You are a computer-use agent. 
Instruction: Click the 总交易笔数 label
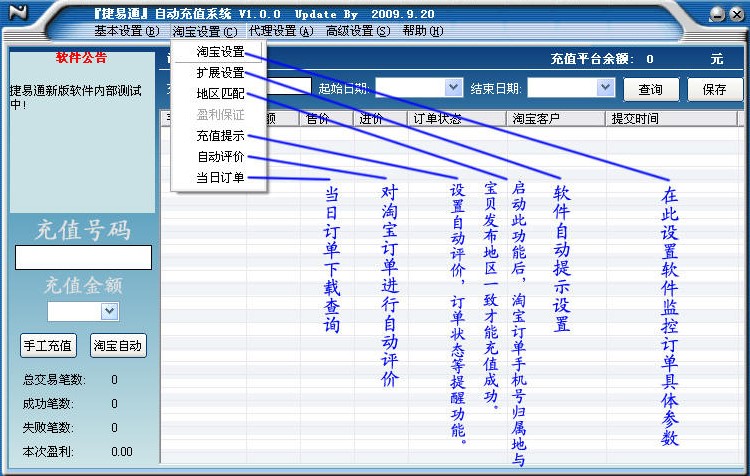click(54, 380)
